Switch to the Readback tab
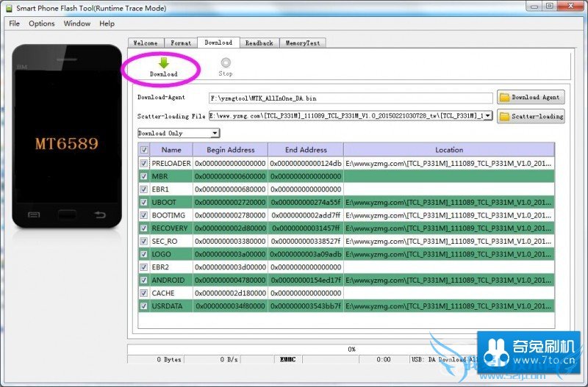Image resolution: width=588 pixels, height=387 pixels. (259, 43)
